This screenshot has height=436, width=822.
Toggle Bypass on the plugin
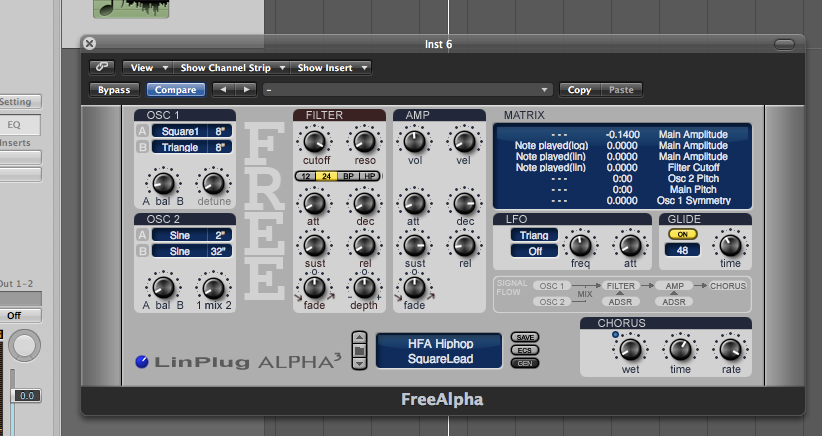[x=114, y=90]
